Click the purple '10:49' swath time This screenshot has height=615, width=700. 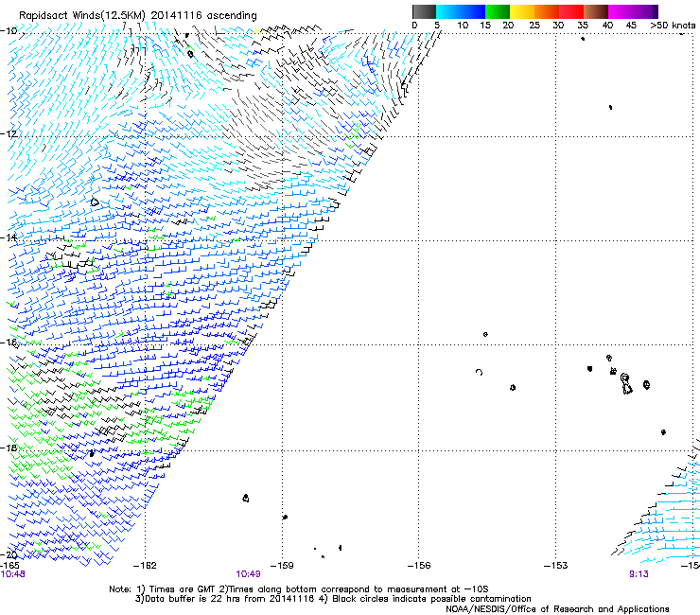coord(248,574)
